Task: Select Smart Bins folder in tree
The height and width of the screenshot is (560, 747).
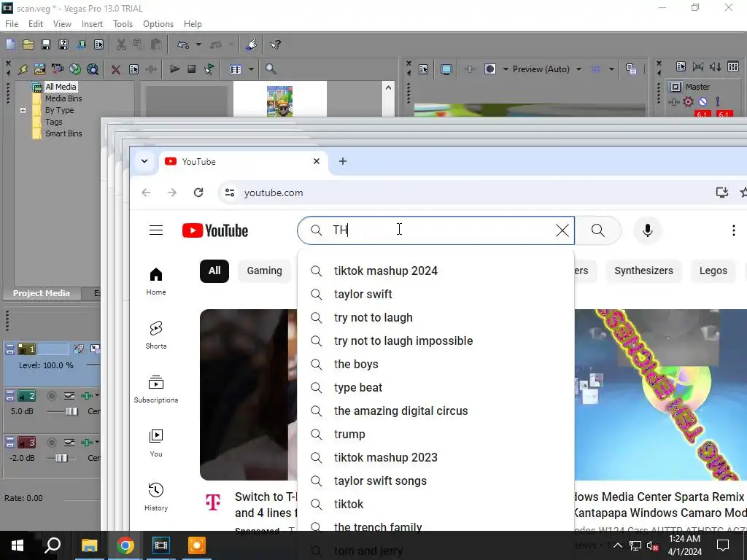Action: click(63, 134)
